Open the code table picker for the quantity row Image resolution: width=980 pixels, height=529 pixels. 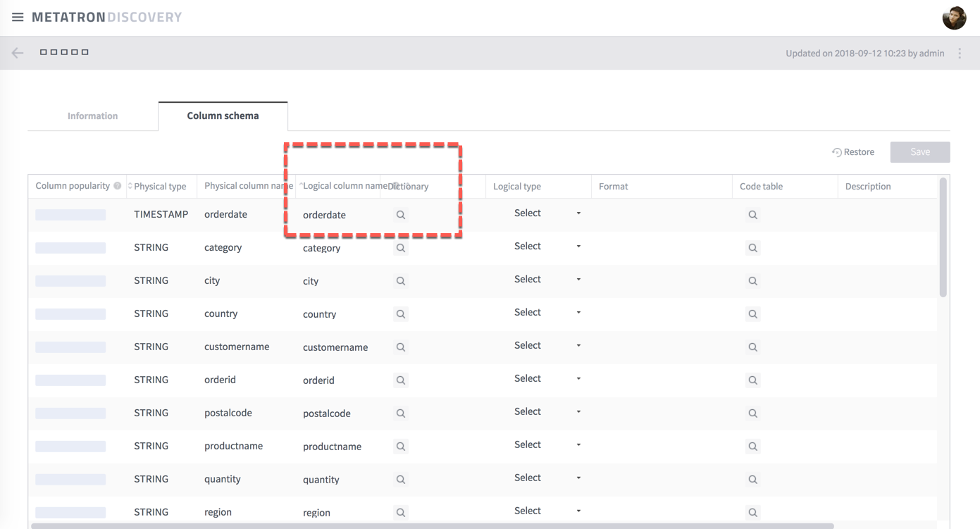click(x=752, y=479)
